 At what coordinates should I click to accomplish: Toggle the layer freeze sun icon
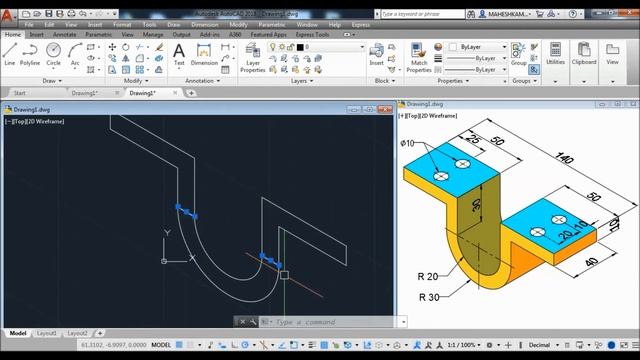[x=282, y=47]
